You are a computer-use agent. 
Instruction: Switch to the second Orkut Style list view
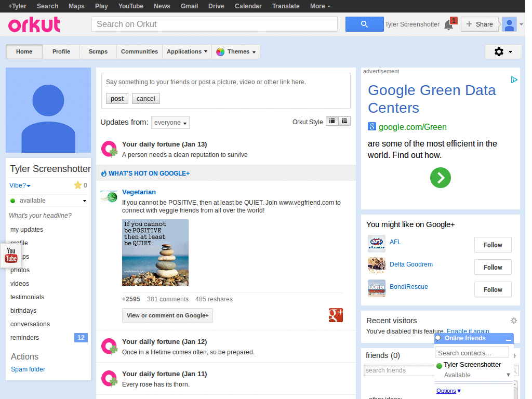(344, 121)
